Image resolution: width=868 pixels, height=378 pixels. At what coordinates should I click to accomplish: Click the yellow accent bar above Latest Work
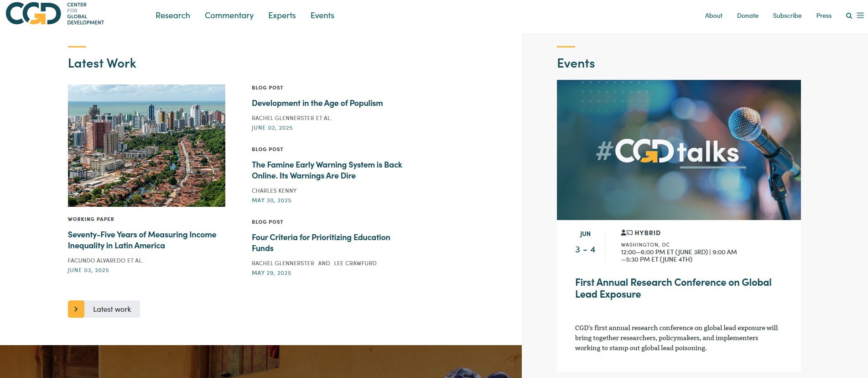(x=76, y=46)
